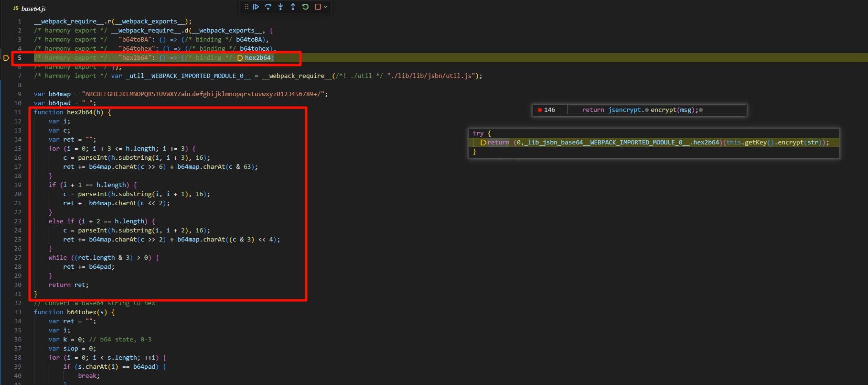Click the hex2b64 function name on line 11

79,112
